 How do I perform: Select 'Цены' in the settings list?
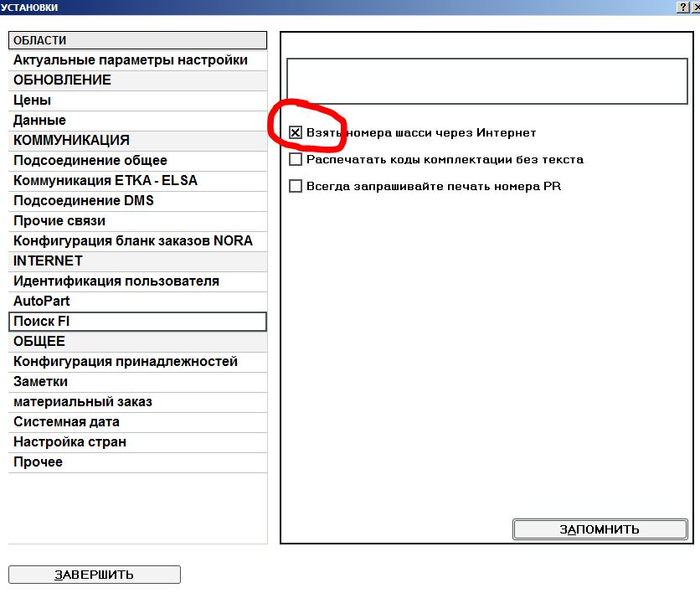coord(33,101)
